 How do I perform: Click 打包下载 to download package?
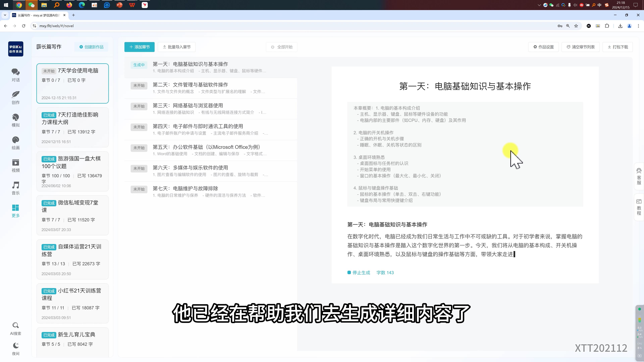[x=618, y=47]
